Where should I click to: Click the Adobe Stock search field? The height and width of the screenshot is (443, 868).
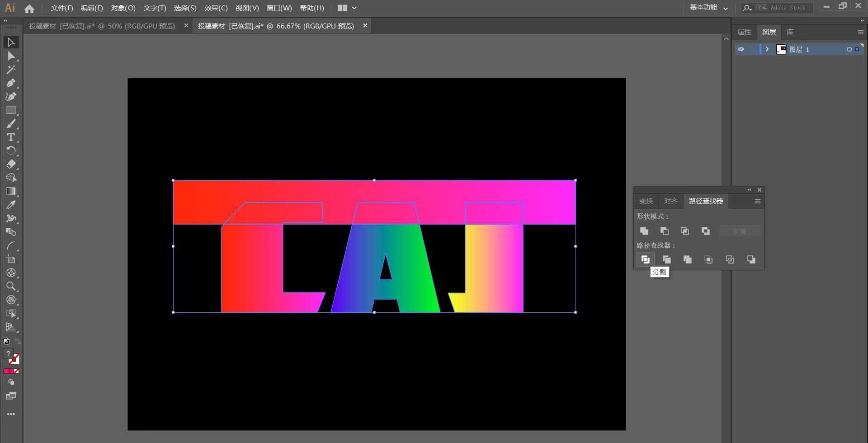click(x=777, y=8)
